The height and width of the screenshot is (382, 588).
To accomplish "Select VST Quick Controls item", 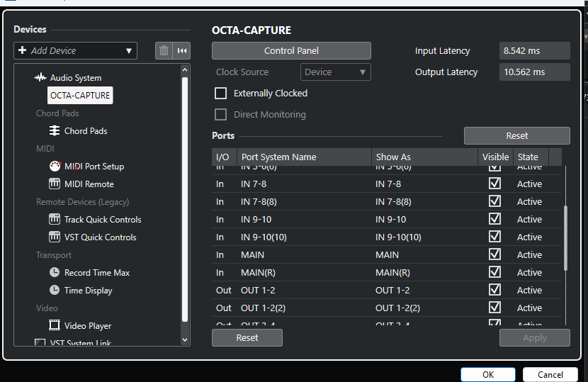I will (x=100, y=237).
